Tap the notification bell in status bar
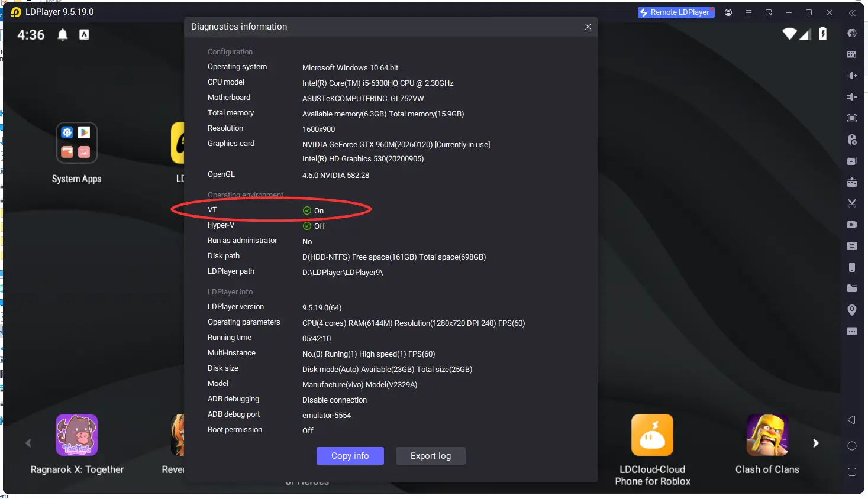 click(63, 35)
